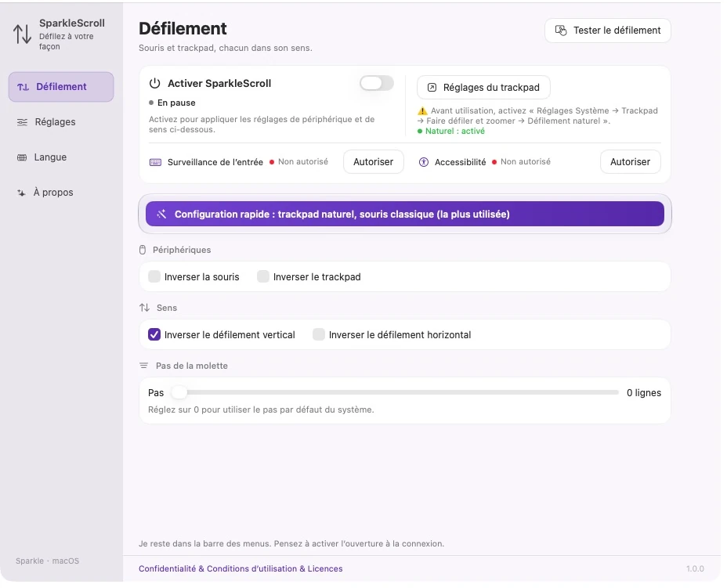Image resolution: width=727 pixels, height=588 pixels.
Task: Click the SparkleScroll up-down arrows logo
Action: 22,34
